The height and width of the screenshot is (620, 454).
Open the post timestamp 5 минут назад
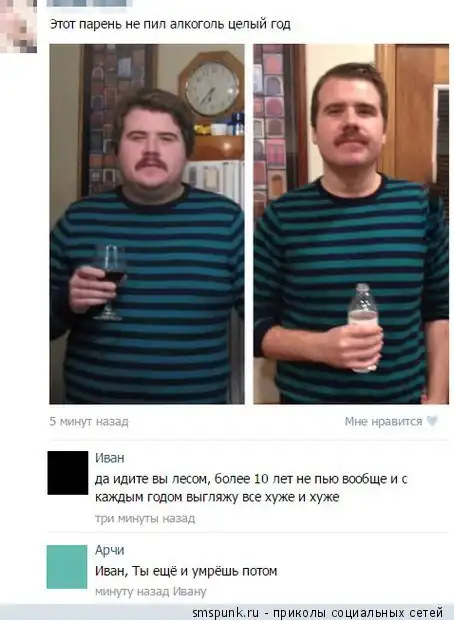point(89,422)
